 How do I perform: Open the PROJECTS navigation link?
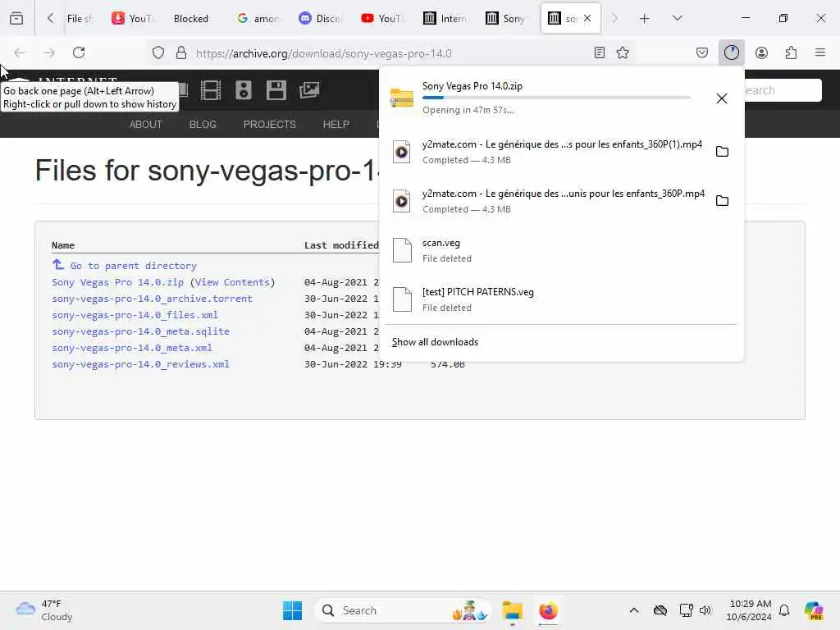269,125
